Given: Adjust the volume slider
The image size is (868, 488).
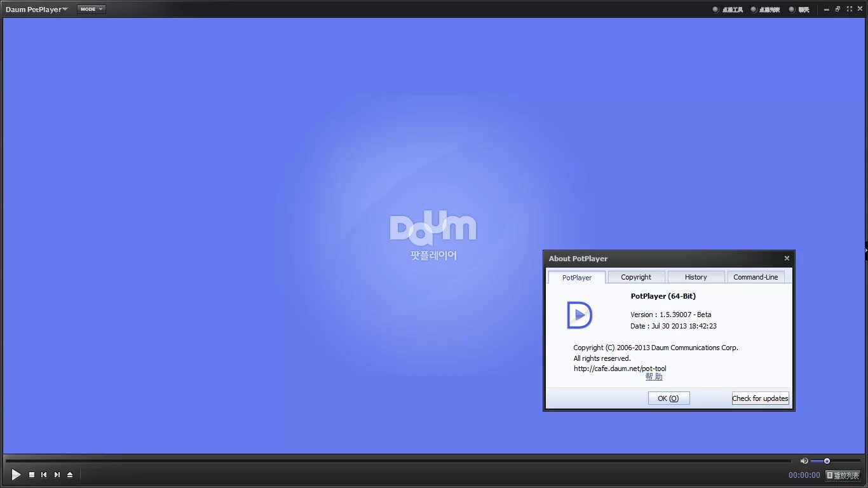Looking at the screenshot, I should (x=836, y=461).
